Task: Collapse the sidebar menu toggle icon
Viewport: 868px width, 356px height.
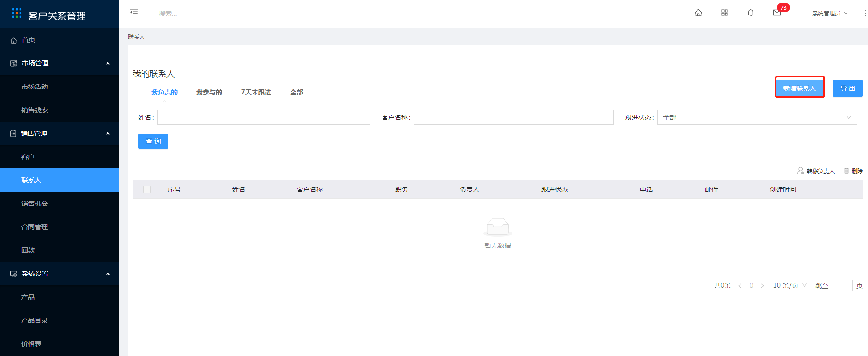Action: click(x=134, y=12)
